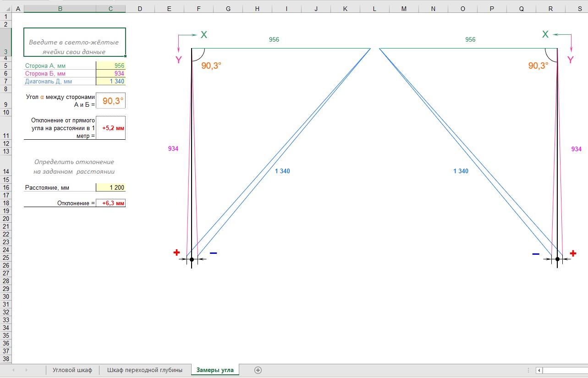Open the Угловой шкаф sheet
Screen dimensions: 588x378
(72, 370)
